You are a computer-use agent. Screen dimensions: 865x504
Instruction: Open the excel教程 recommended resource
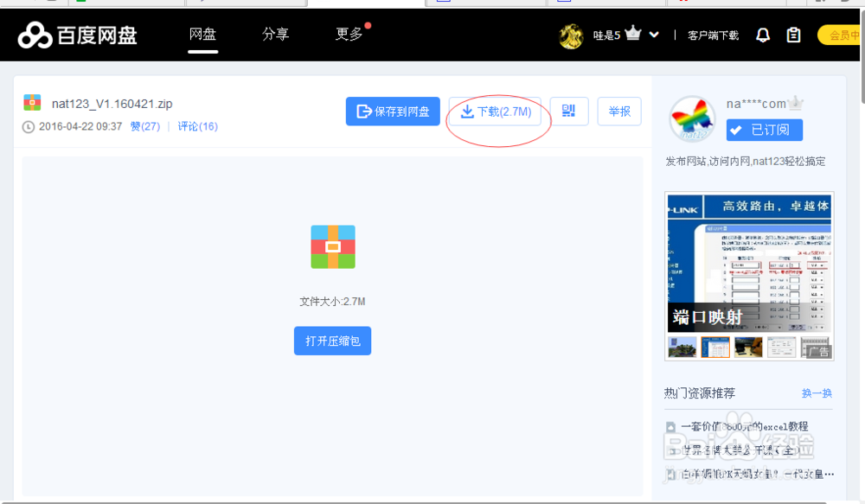pos(744,426)
